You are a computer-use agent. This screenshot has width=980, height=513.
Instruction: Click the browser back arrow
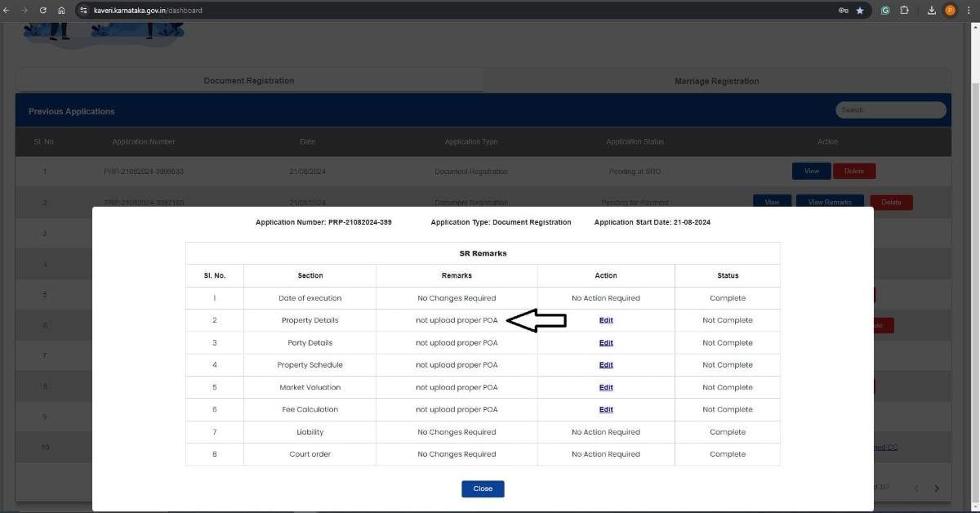pyautogui.click(x=7, y=11)
